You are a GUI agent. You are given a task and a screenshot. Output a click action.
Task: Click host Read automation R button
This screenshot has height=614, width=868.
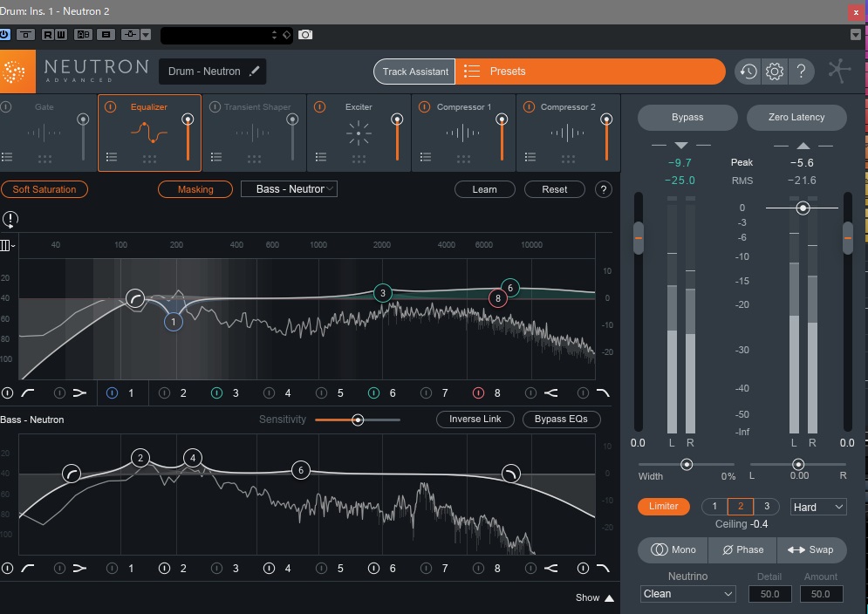(x=48, y=35)
